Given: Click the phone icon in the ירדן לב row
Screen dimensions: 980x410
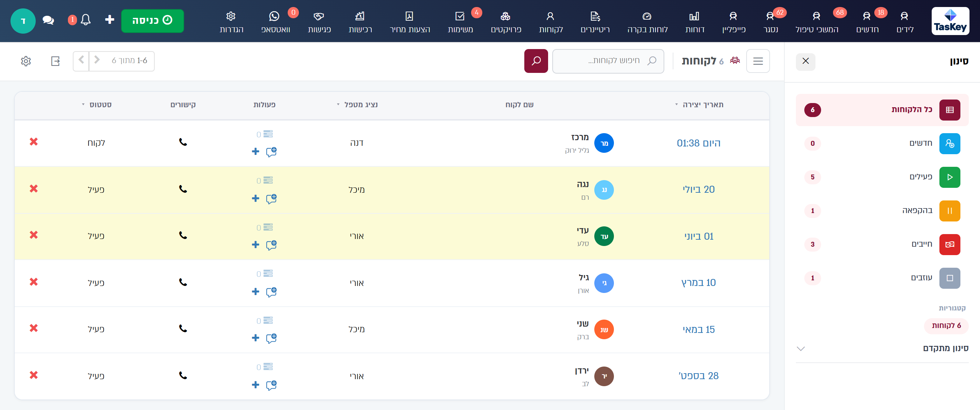Looking at the screenshot, I should click(183, 375).
